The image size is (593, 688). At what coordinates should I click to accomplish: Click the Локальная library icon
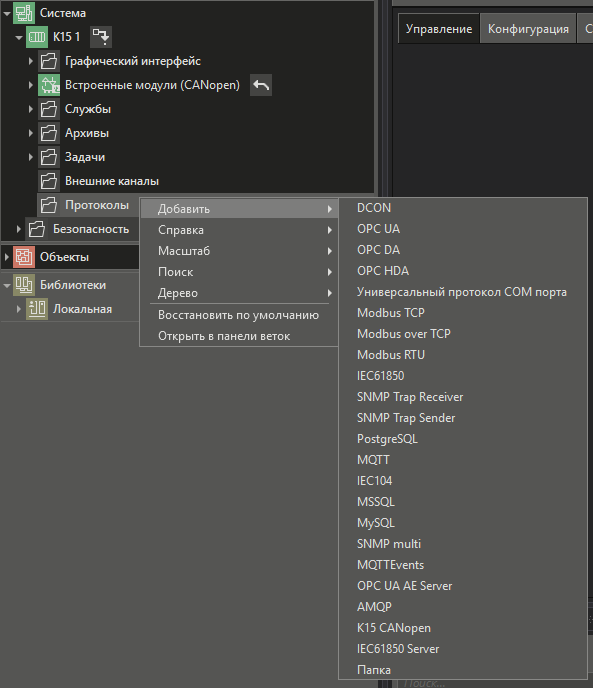(x=37, y=309)
